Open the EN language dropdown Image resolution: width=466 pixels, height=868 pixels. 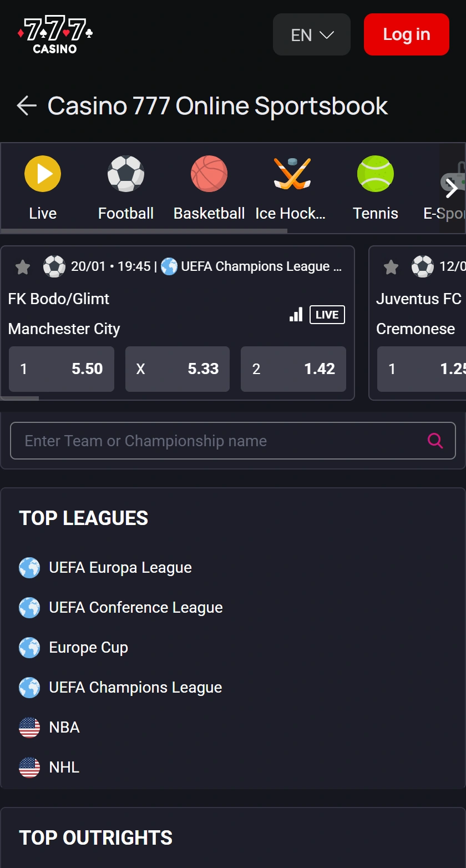(x=312, y=34)
